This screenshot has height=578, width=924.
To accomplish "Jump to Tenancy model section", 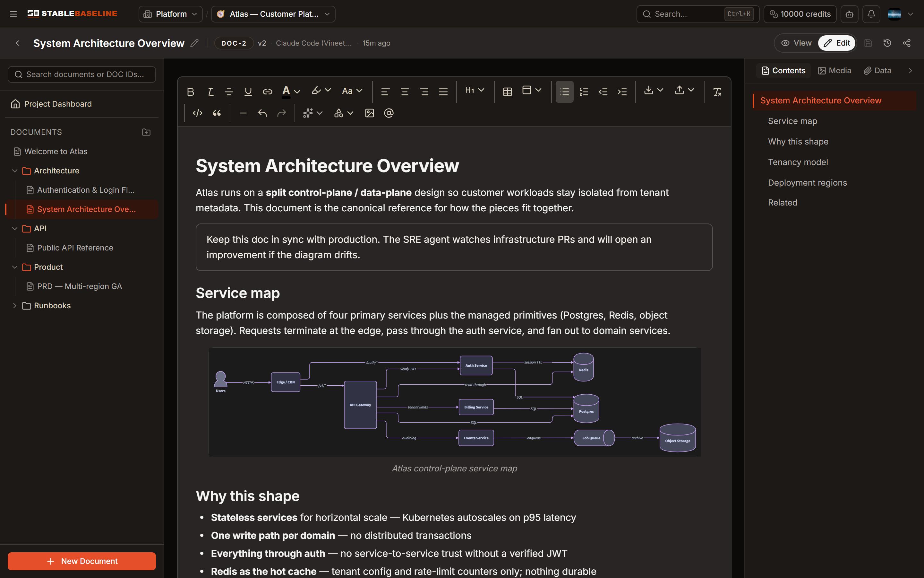I will tap(798, 162).
